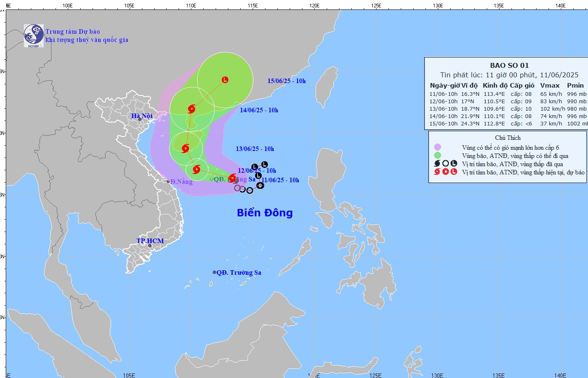Click the forecast date label 14/06/25 - 10h
Viewport: 588px width, 378px height.
[259, 110]
